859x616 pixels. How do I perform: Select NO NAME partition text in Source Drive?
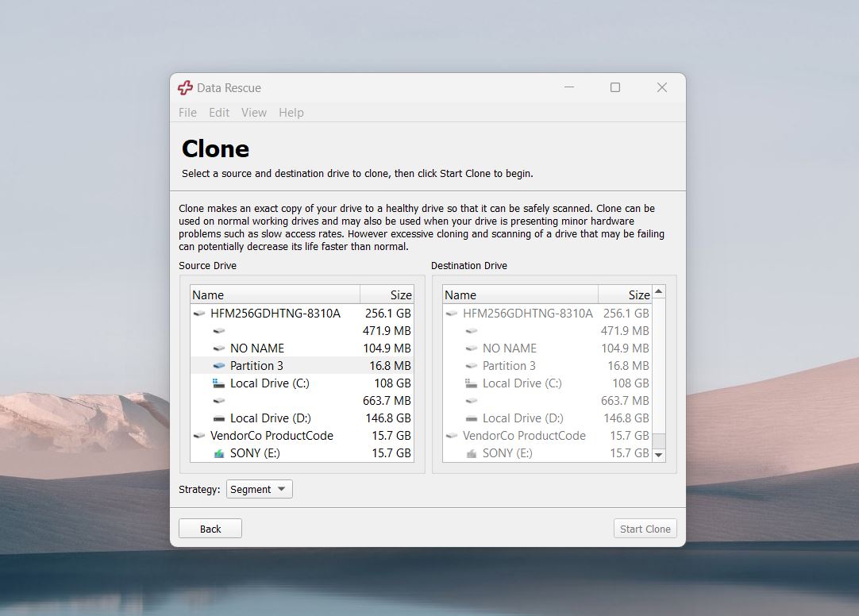coord(257,348)
